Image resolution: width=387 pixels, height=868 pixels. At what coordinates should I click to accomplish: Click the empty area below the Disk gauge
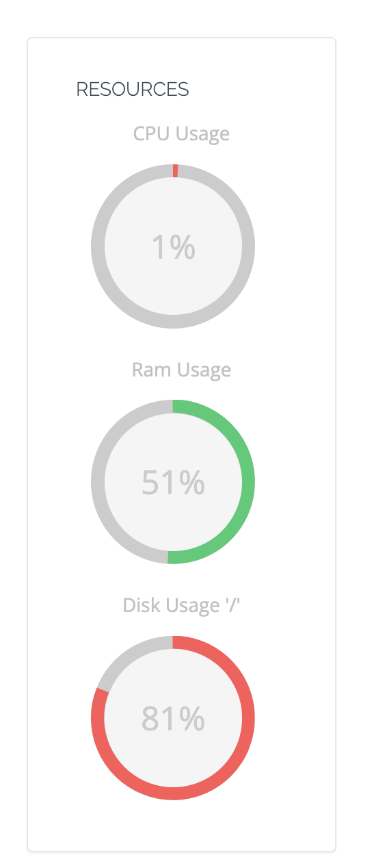tap(181, 825)
